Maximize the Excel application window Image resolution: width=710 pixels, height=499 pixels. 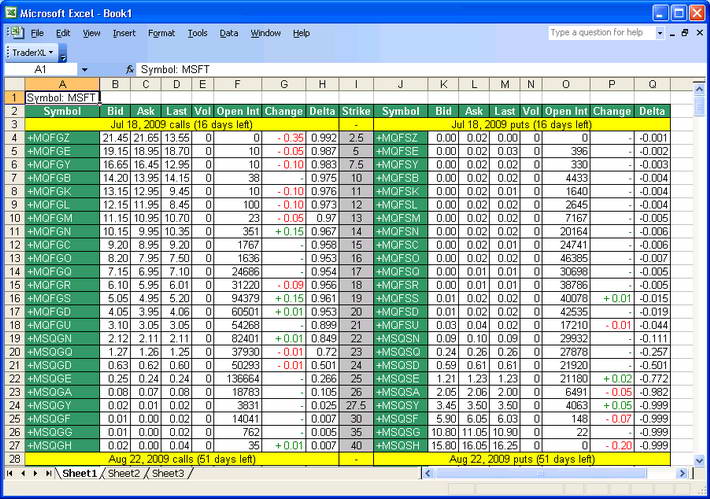678,13
